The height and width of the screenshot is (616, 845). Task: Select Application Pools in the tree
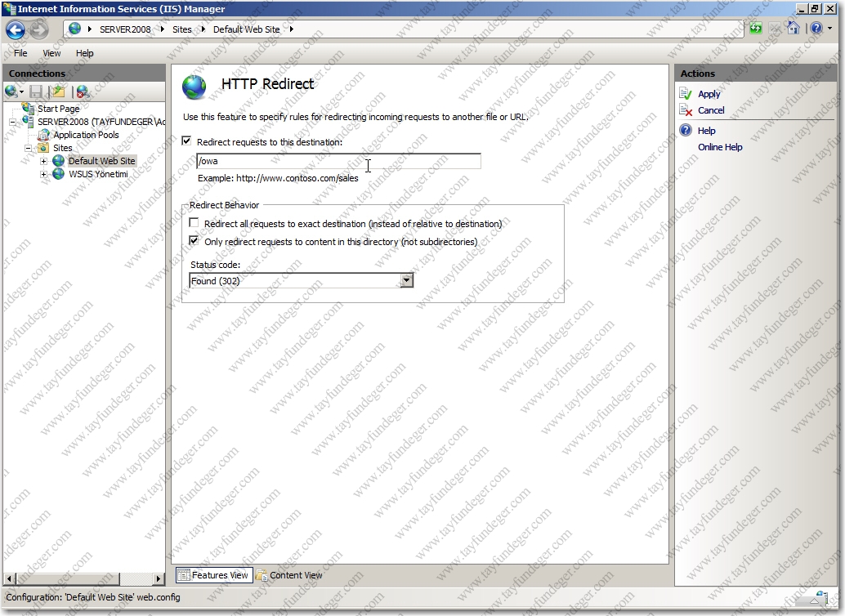pos(86,135)
